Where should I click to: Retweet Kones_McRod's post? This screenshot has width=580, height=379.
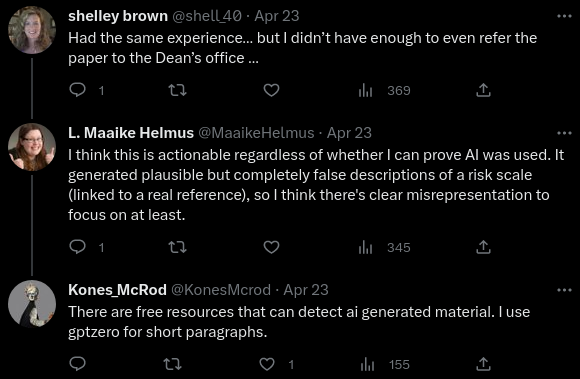point(173,364)
